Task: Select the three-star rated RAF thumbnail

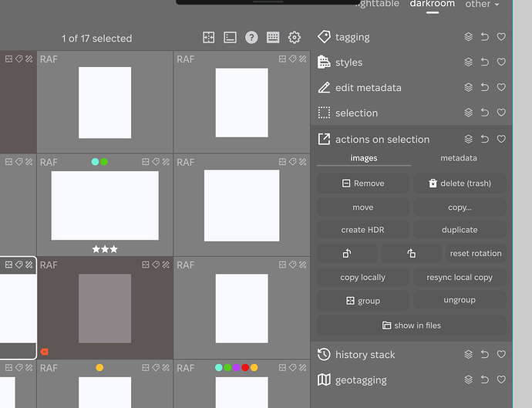Action: pyautogui.click(x=105, y=205)
